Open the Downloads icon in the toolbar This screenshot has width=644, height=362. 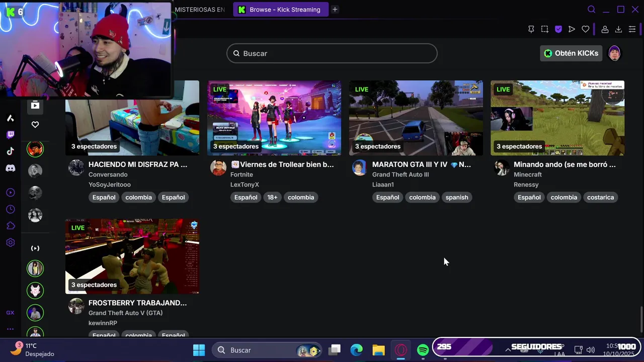coord(618,29)
